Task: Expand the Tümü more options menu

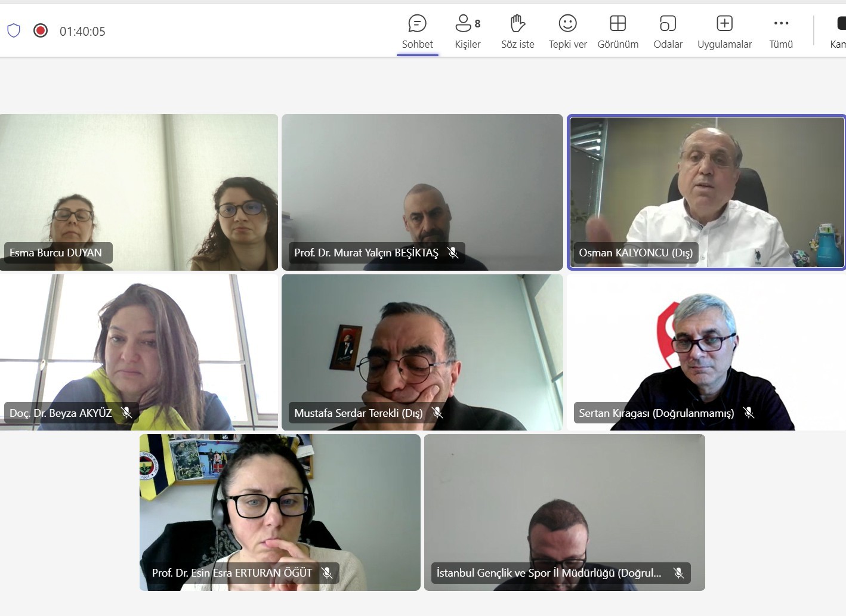Action: pyautogui.click(x=781, y=32)
